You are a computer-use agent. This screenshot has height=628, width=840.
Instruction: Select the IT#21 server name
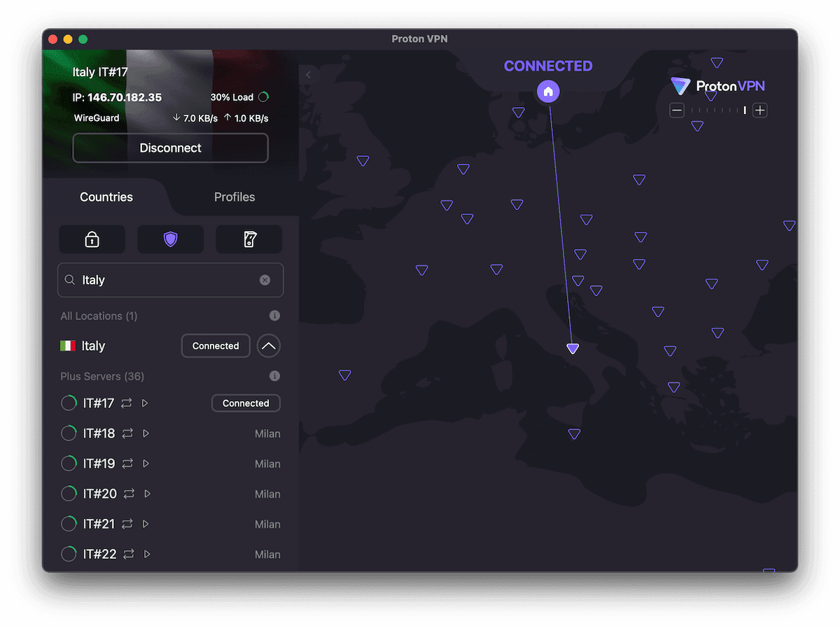(x=99, y=524)
